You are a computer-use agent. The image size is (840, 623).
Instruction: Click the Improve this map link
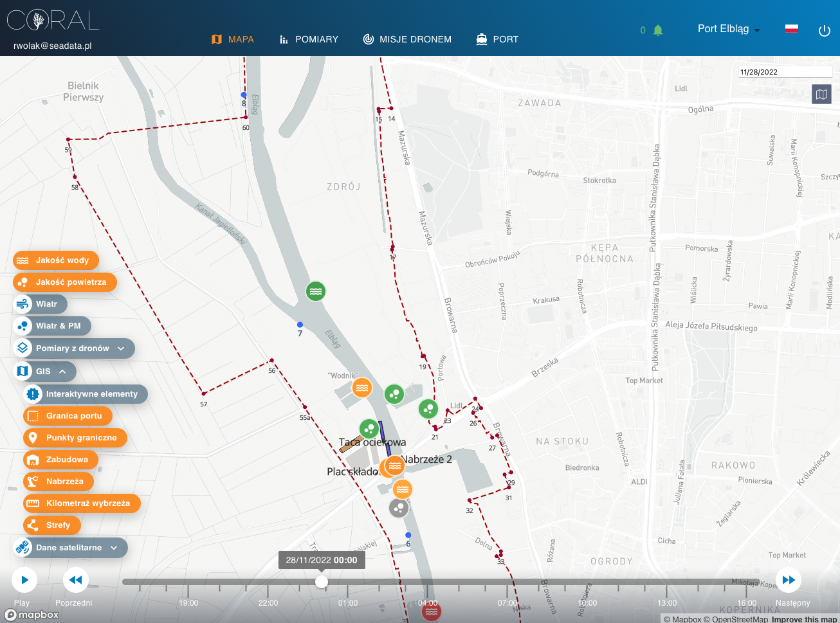point(804,619)
